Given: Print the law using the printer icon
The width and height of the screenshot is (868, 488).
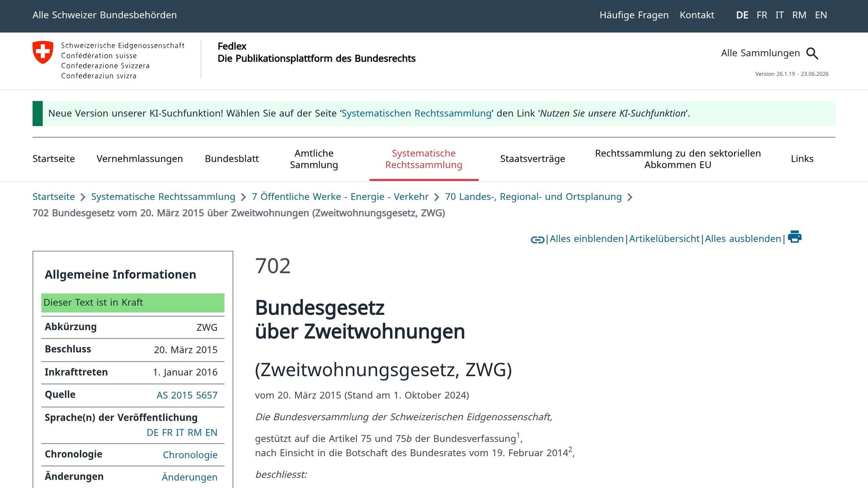Looking at the screenshot, I should point(795,237).
